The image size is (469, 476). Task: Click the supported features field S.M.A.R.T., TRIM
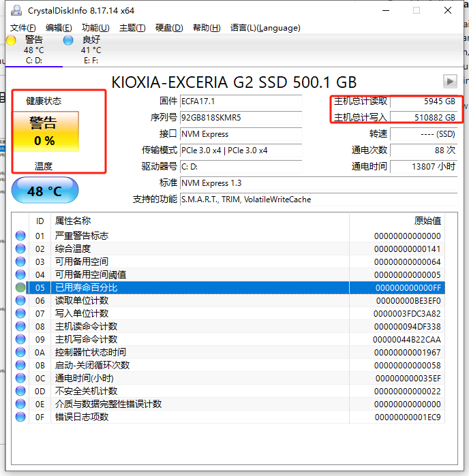click(x=318, y=200)
